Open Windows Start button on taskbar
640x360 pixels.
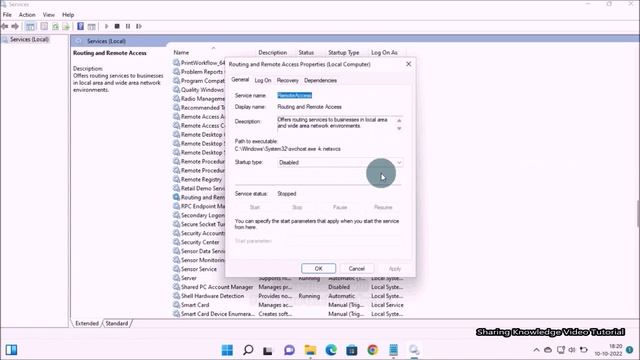coord(227,350)
